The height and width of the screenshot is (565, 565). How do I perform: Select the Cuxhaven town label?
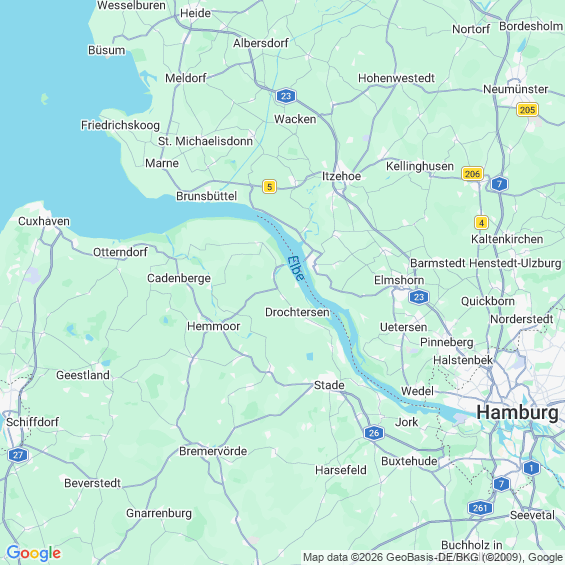coord(44,221)
